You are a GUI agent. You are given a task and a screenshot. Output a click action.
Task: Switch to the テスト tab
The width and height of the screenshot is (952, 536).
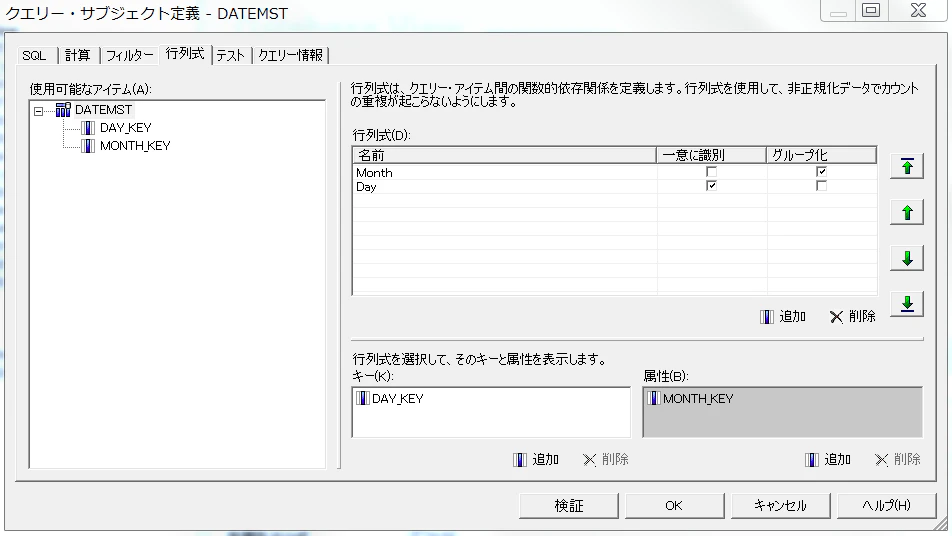pos(231,55)
